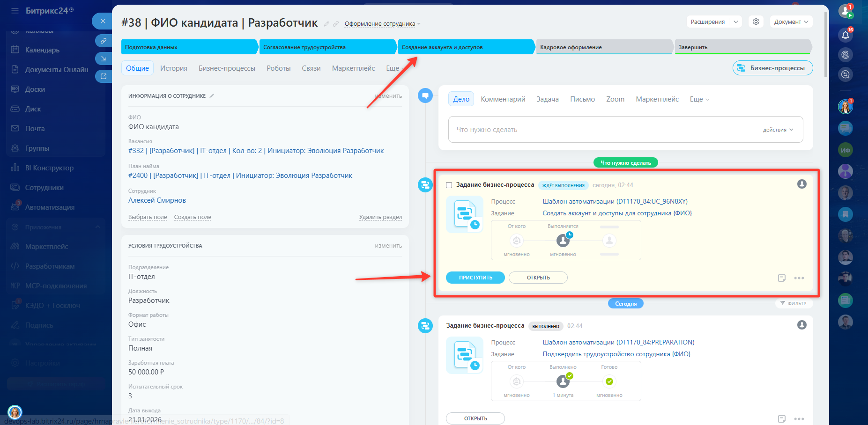Open Маркетплейс tab in card tabs
868x425 pixels.
(x=353, y=68)
